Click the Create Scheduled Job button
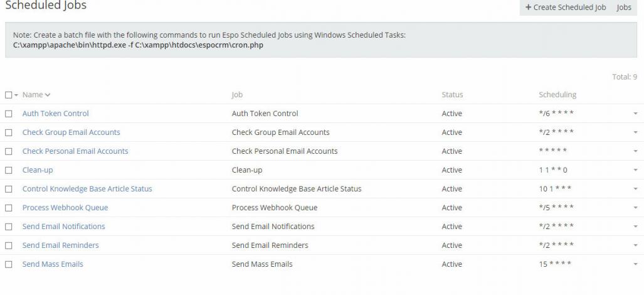This screenshot has width=644, height=295. [565, 8]
